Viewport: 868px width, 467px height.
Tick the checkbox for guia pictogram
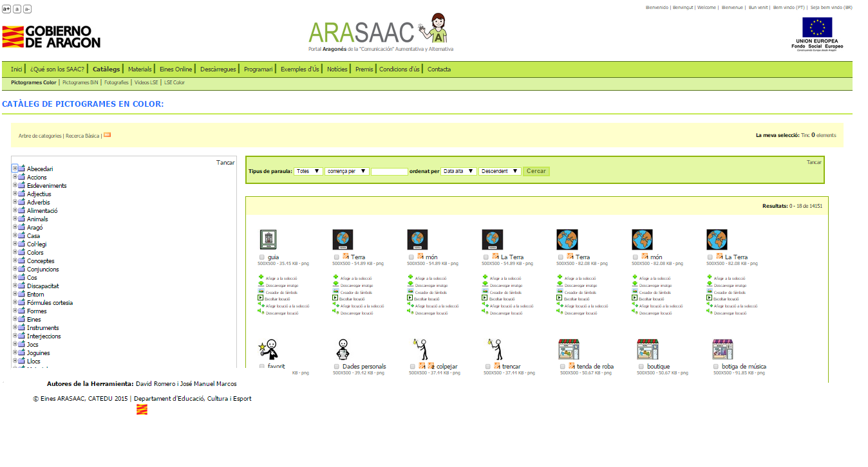[x=261, y=257]
